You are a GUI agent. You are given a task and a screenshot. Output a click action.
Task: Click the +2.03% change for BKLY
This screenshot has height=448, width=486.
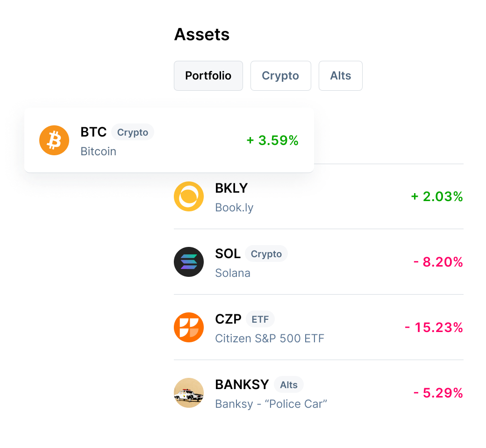(437, 196)
